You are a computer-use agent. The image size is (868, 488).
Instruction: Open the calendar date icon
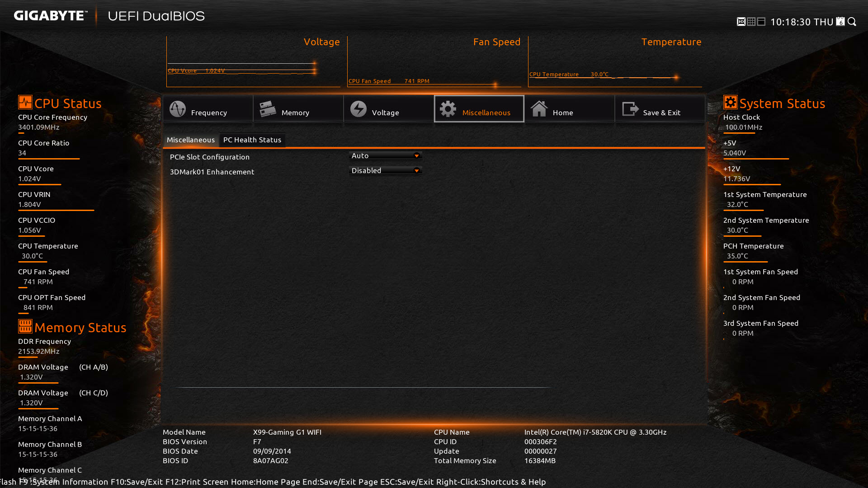point(840,22)
